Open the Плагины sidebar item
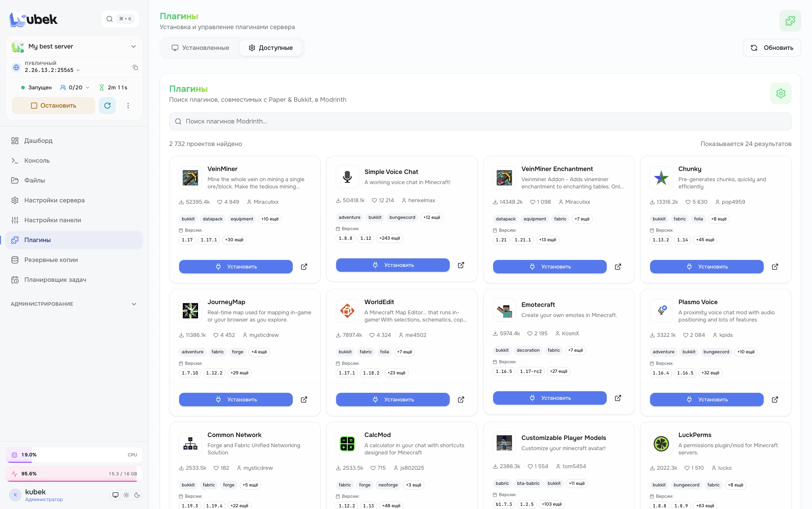The height and width of the screenshot is (509, 812). (74, 240)
